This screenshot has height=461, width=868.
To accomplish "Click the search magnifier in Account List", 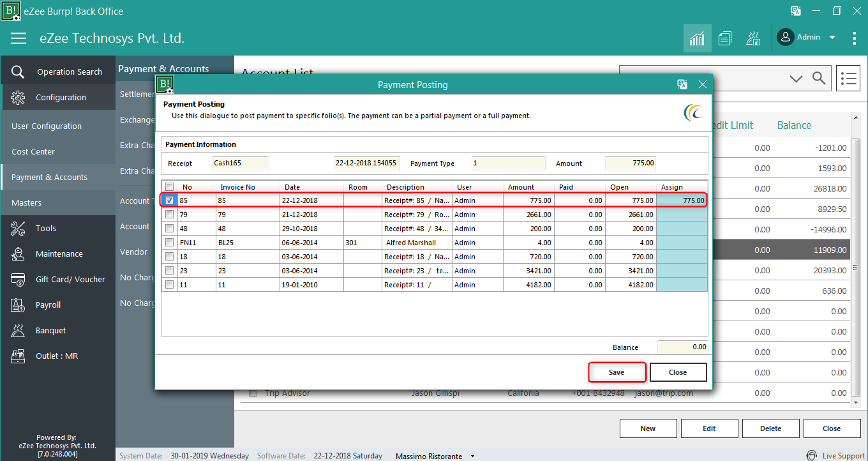I will [x=819, y=79].
